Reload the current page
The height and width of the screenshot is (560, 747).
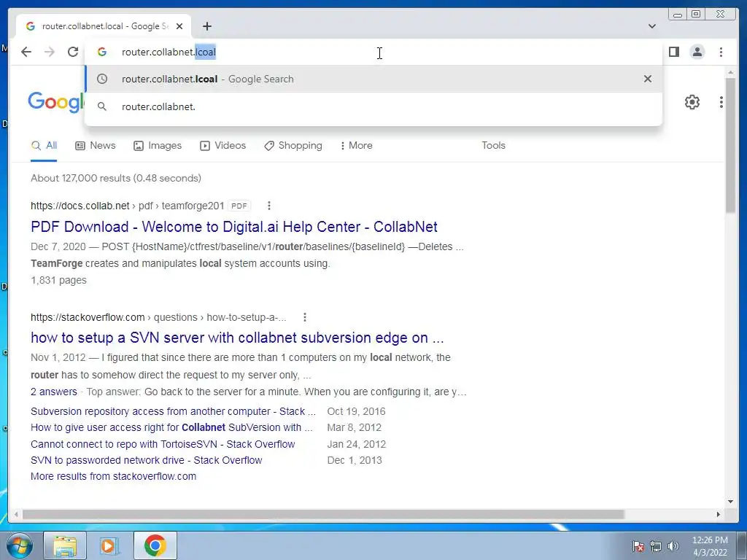tap(73, 52)
